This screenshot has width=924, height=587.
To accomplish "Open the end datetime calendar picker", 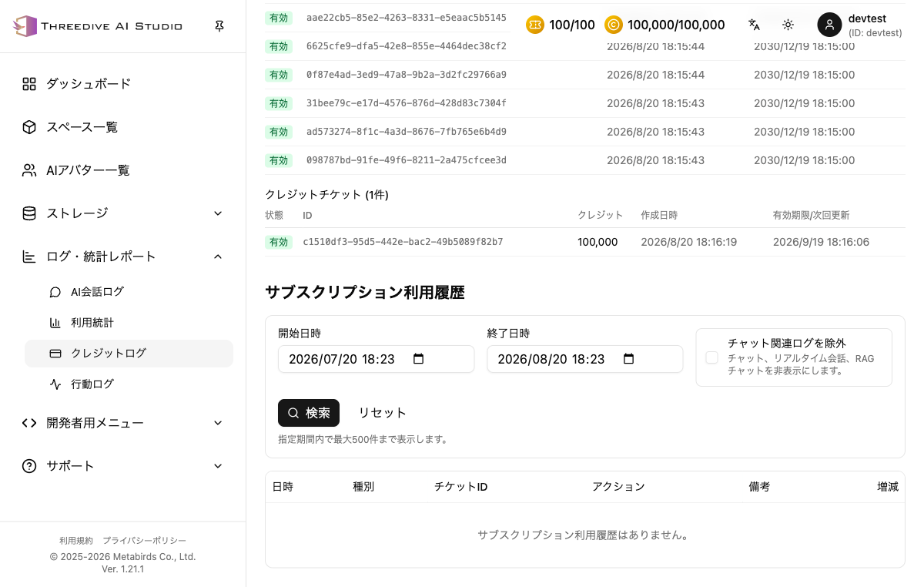I will point(628,359).
